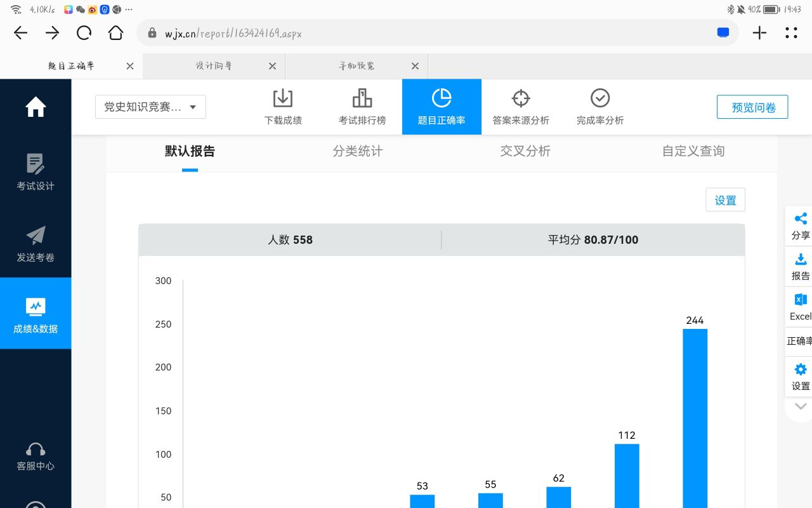812x508 pixels.
Task: Click the 预览问卷 button
Action: point(752,107)
